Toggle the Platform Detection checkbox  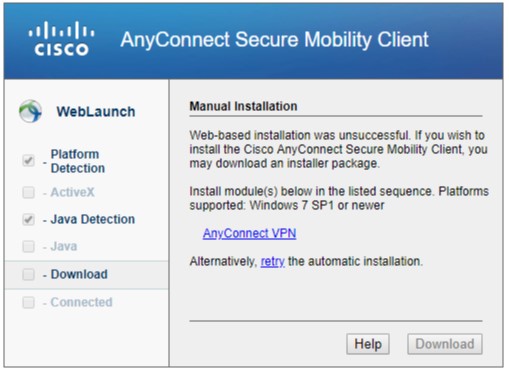tap(28, 161)
